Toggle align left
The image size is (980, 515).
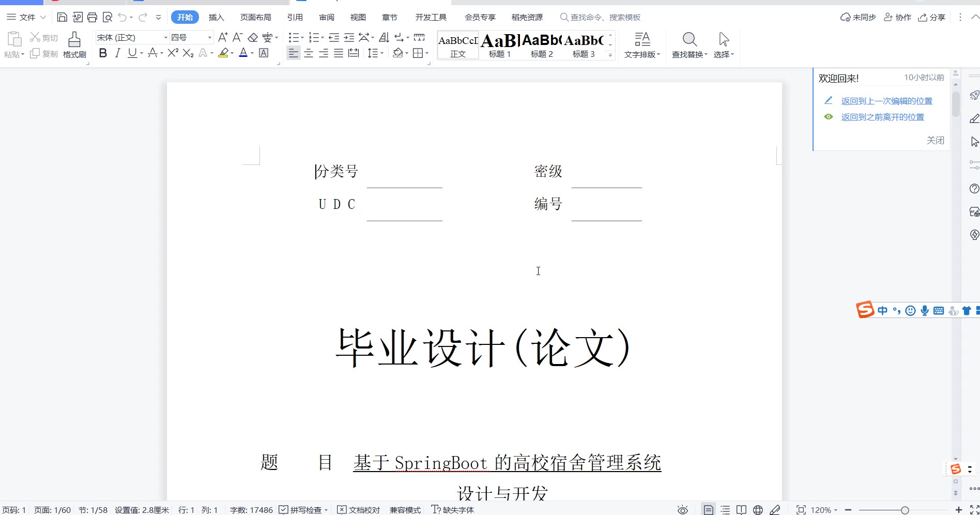(293, 53)
